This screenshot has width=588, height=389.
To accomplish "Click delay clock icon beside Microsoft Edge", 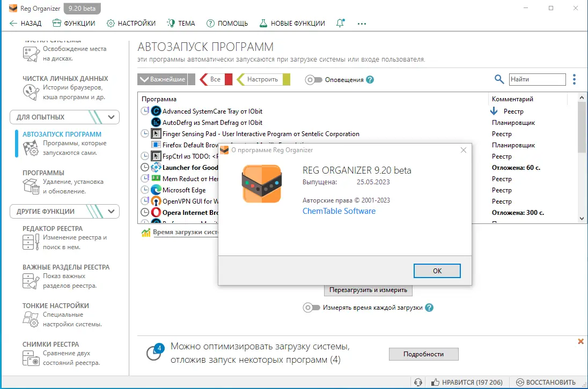I will pyautogui.click(x=145, y=190).
